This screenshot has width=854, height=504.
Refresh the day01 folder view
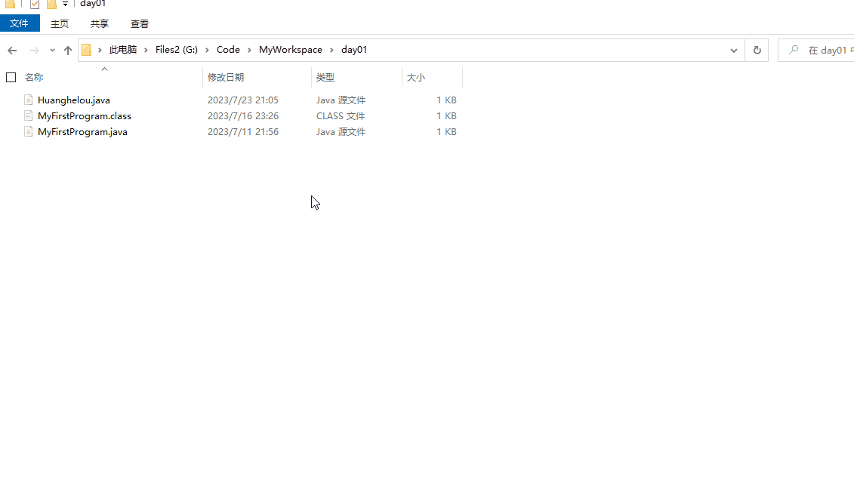coord(757,51)
